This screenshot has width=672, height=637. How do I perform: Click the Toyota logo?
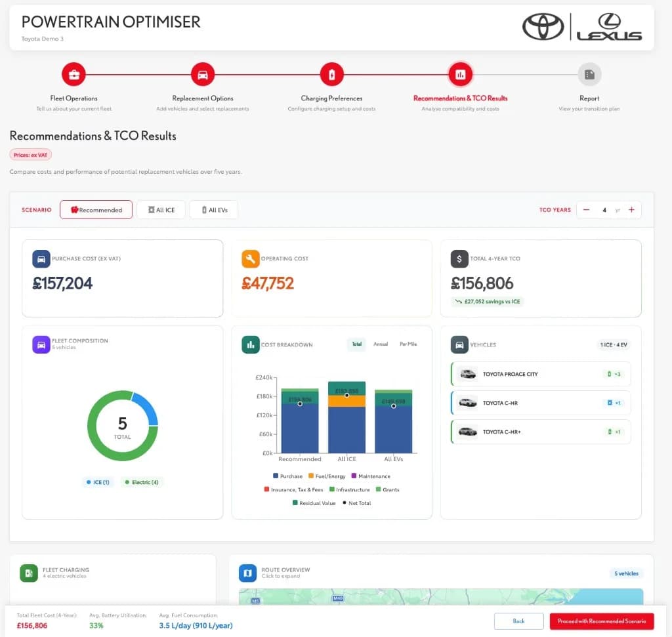(543, 26)
